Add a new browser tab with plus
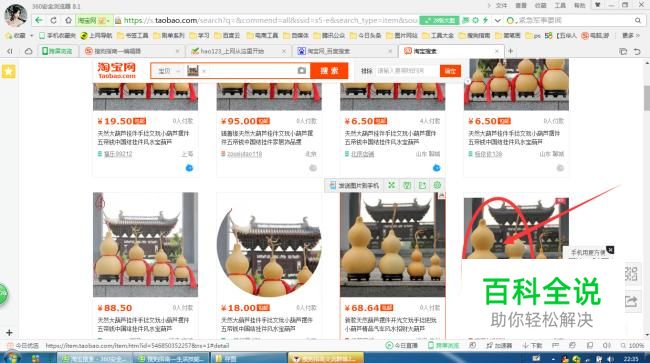650x363 pixels. coord(511,51)
